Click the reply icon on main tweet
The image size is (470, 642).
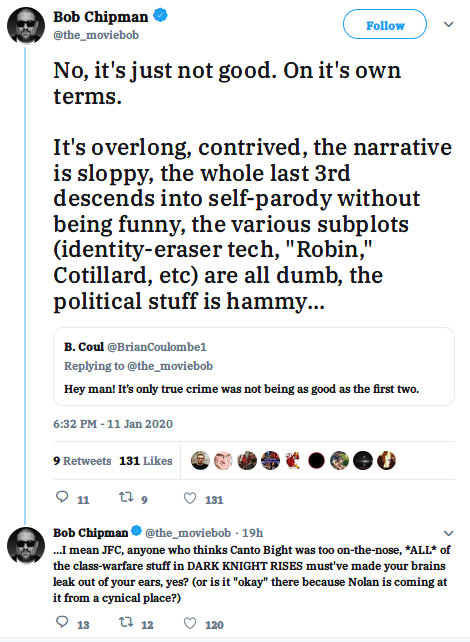click(62, 497)
